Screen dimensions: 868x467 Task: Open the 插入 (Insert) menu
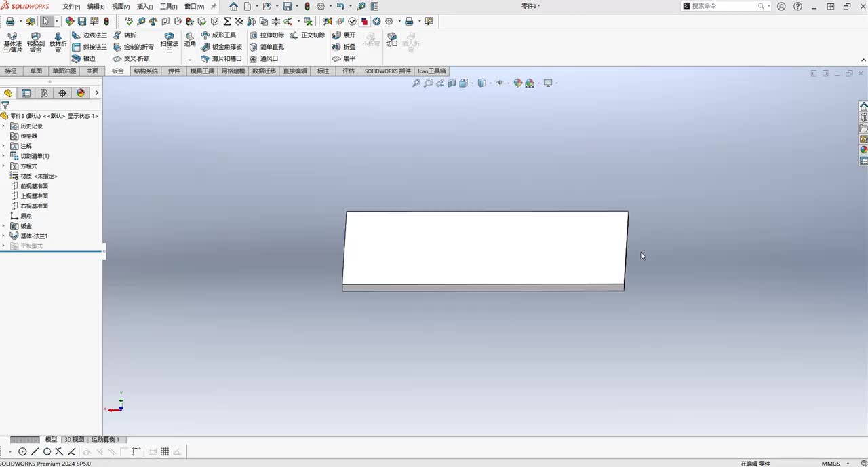144,6
